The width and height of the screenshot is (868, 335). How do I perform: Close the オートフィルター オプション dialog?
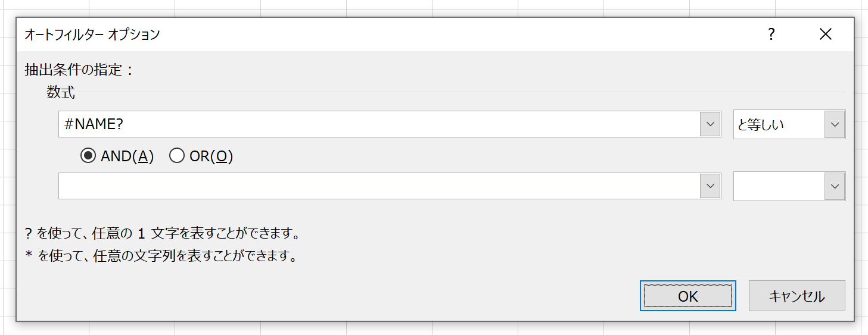tap(825, 35)
